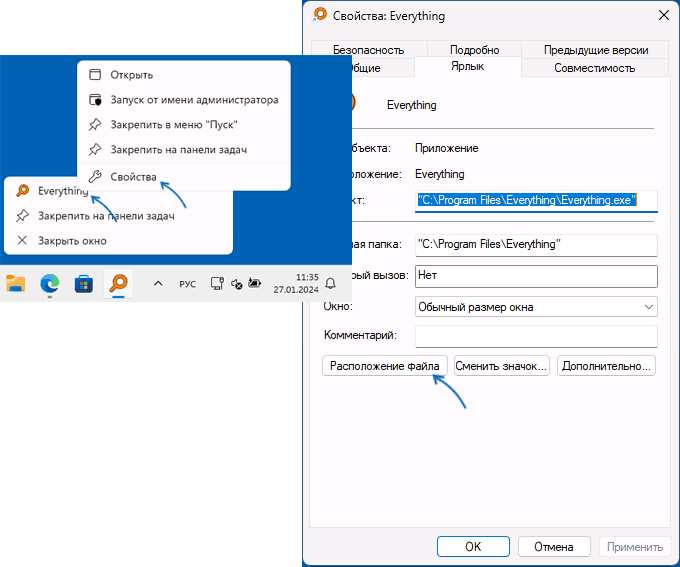Select the Ярлык tab
This screenshot has height=567, width=680.
(468, 66)
